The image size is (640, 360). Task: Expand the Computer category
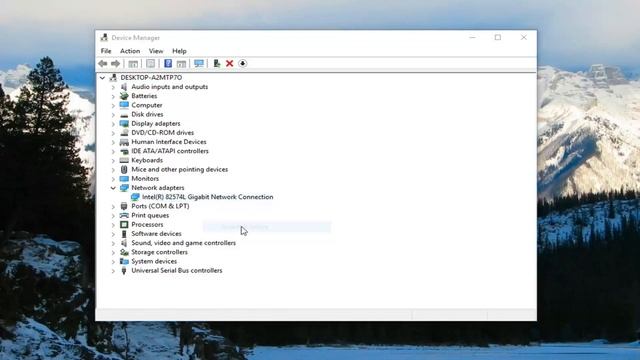click(113, 105)
